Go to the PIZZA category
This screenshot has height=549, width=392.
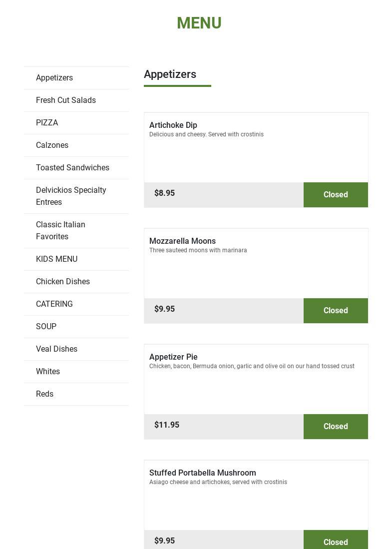(x=47, y=123)
